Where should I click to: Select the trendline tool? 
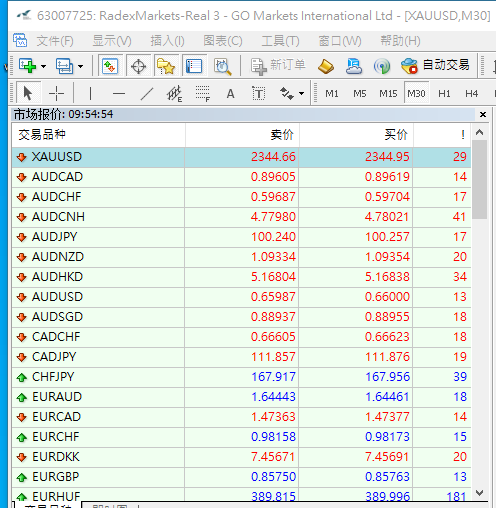pyautogui.click(x=147, y=93)
